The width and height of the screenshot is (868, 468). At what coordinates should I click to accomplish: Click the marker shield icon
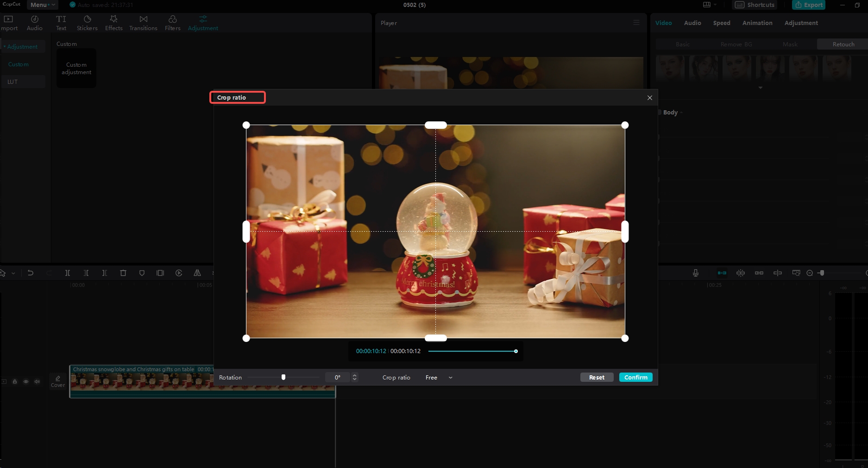[142, 273]
